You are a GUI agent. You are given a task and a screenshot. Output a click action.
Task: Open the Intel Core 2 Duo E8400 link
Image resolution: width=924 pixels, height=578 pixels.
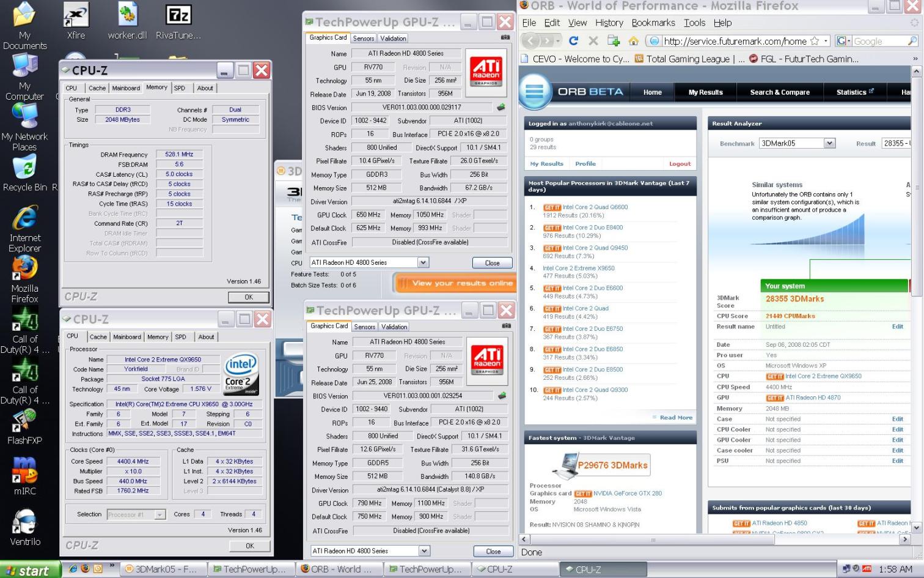pos(593,228)
